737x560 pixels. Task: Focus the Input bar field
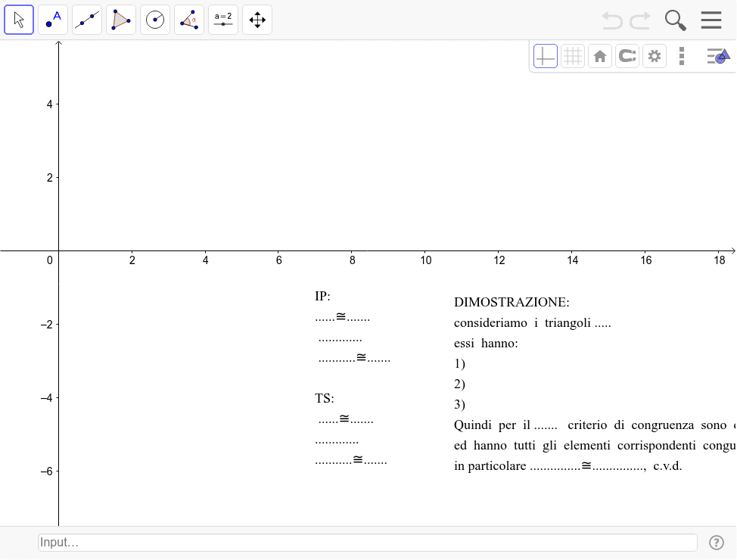[x=368, y=543]
